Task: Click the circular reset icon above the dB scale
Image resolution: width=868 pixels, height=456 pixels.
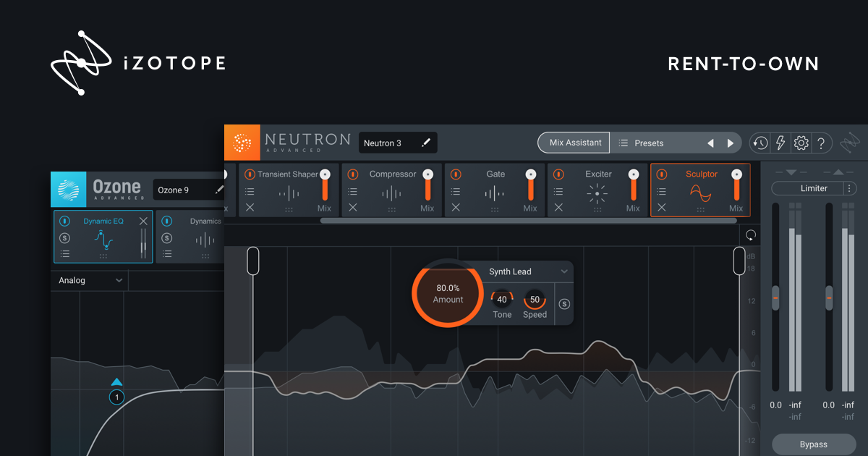Action: 750,235
